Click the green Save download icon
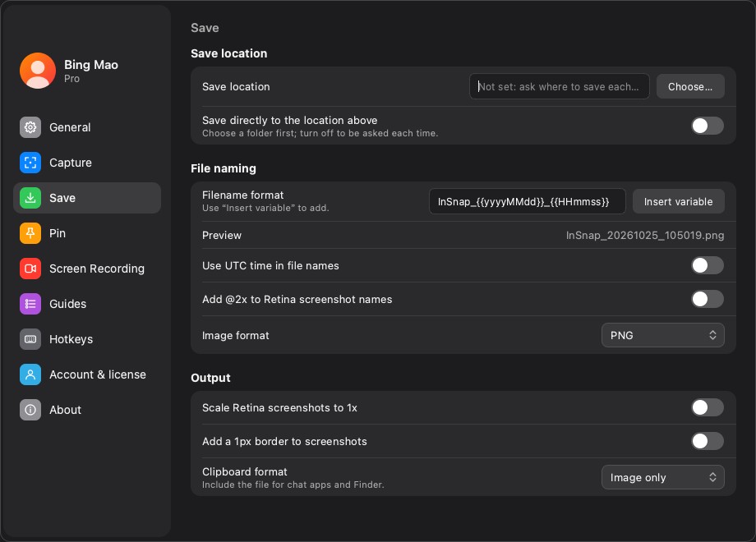756x542 pixels. [x=30, y=198]
